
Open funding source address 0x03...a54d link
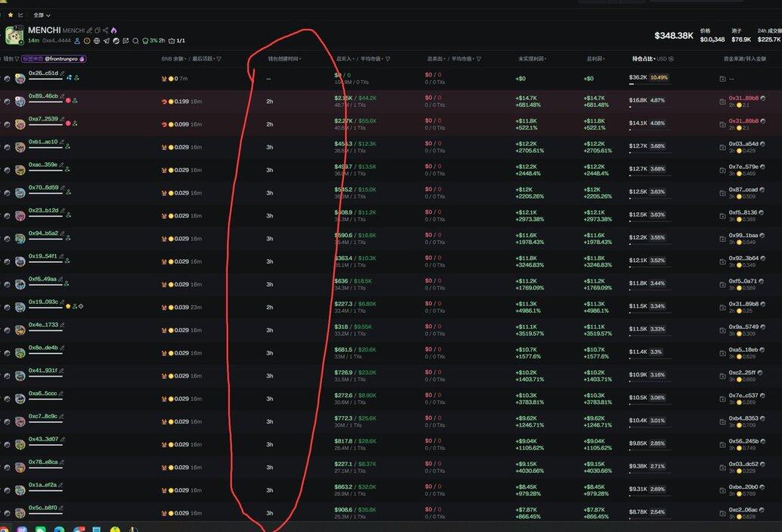click(743, 143)
